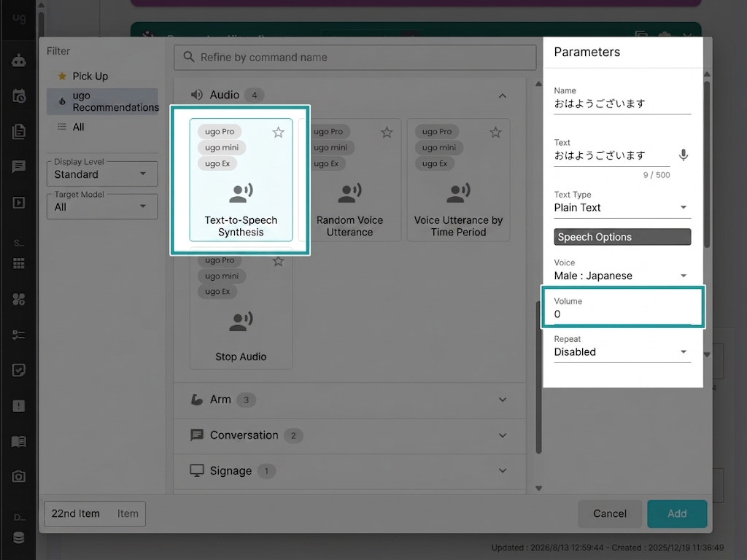Open the documents icon in left sidebar
Image resolution: width=747 pixels, height=560 pixels.
point(18,131)
